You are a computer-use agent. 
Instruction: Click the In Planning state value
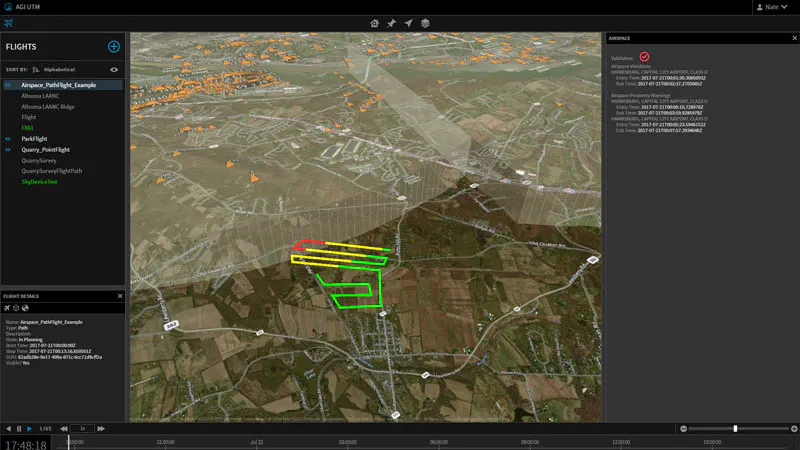tap(31, 339)
